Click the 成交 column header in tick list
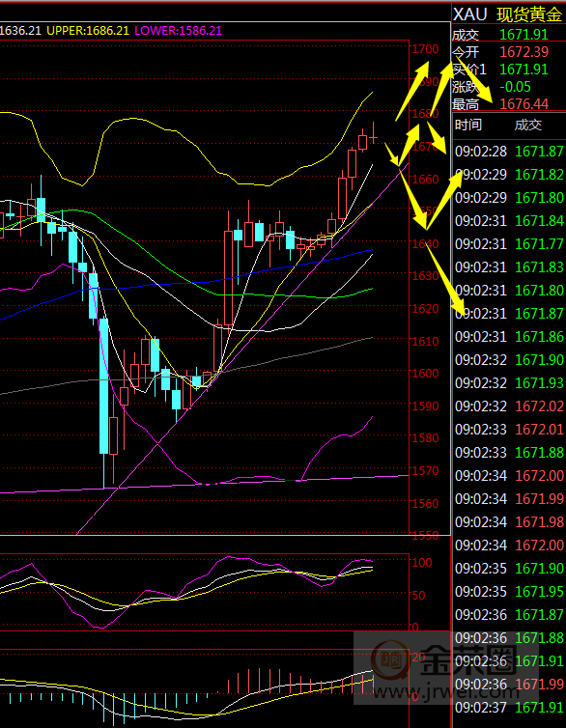Screen dimensions: 566x728 [x=528, y=125]
